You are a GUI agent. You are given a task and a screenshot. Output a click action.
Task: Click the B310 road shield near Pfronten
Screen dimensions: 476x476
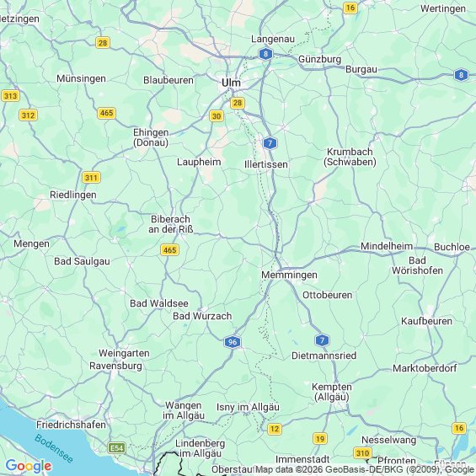[x=363, y=453]
